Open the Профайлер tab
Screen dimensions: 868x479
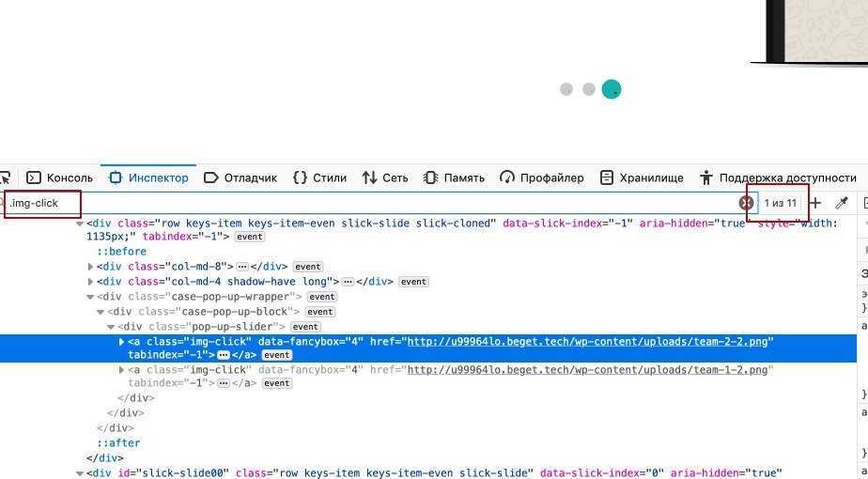click(541, 178)
